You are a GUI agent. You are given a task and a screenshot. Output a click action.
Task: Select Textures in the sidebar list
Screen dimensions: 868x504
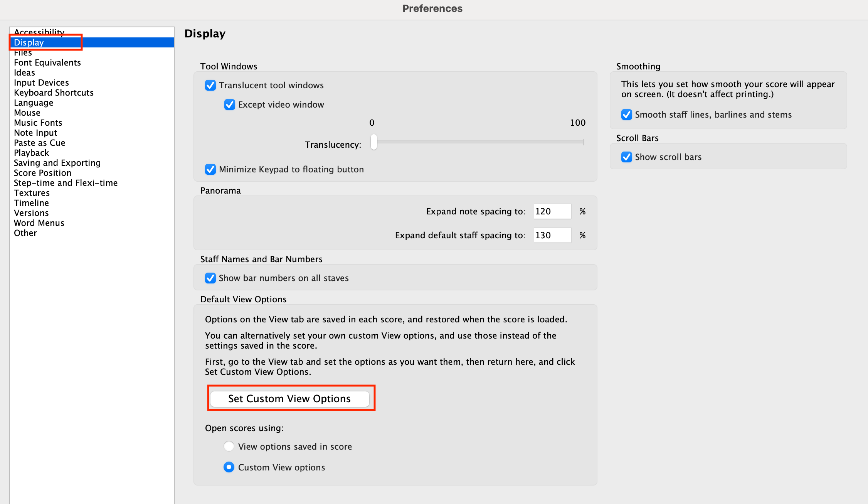coord(32,193)
